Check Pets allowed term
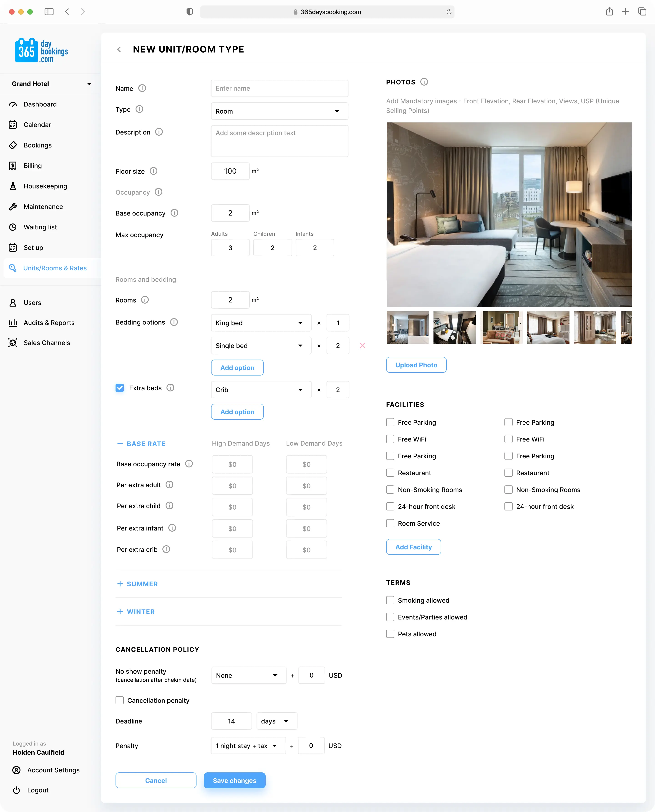Viewport: 655px width, 812px height. click(390, 634)
